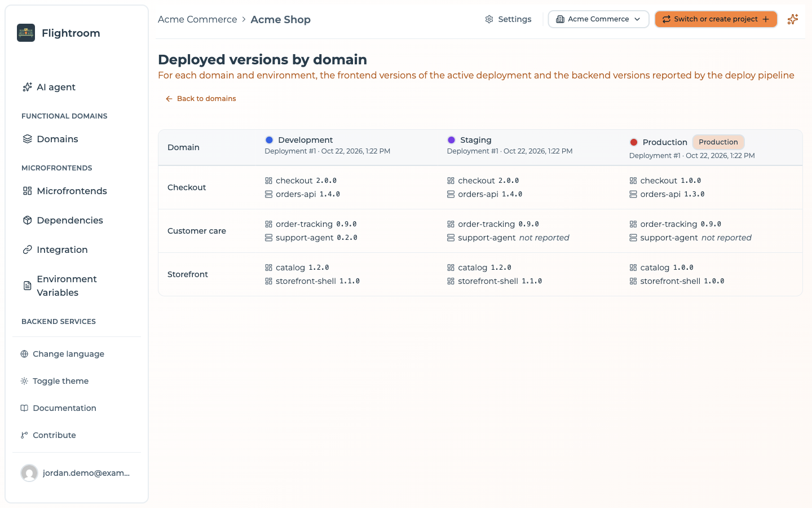Image resolution: width=812 pixels, height=508 pixels.
Task: Click the Domain column header
Action: 183,147
